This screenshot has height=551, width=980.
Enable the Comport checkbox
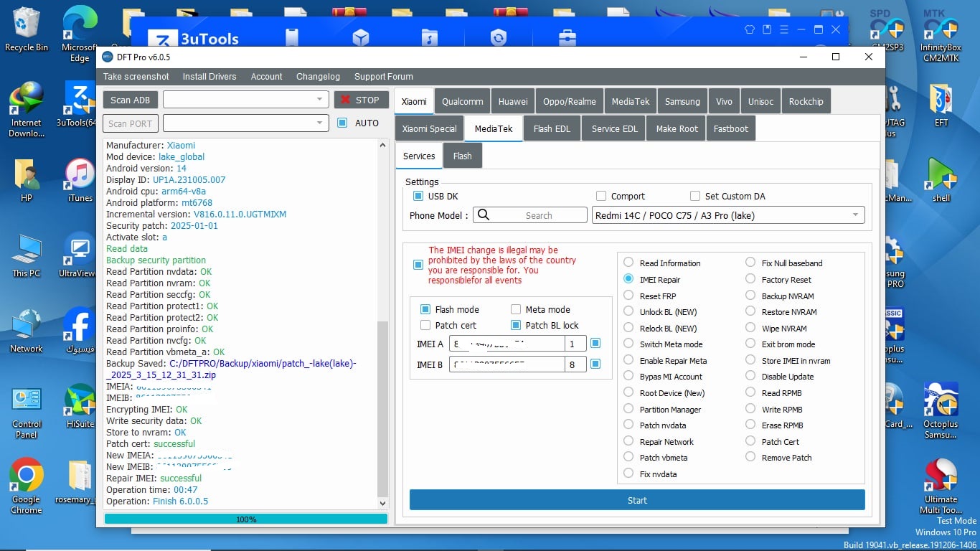click(x=601, y=196)
